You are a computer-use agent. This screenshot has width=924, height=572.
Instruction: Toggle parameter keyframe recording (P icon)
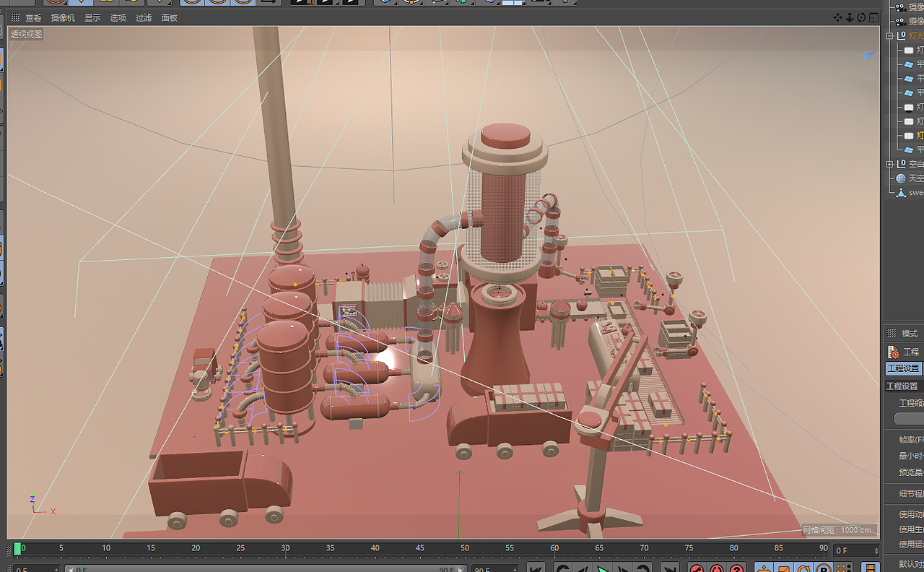coord(822,569)
